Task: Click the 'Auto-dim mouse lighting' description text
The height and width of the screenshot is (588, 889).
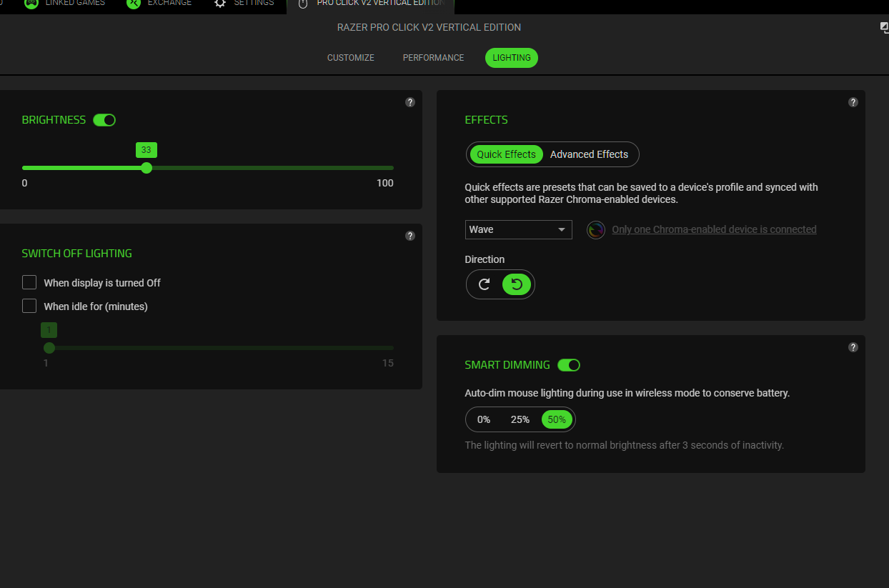Action: (x=627, y=393)
